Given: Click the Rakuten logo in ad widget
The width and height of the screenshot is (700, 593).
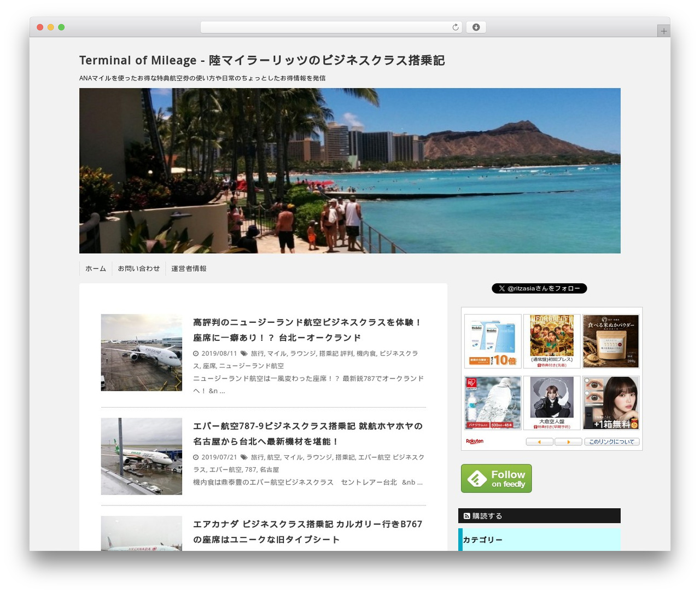Looking at the screenshot, I should pyautogui.click(x=475, y=441).
